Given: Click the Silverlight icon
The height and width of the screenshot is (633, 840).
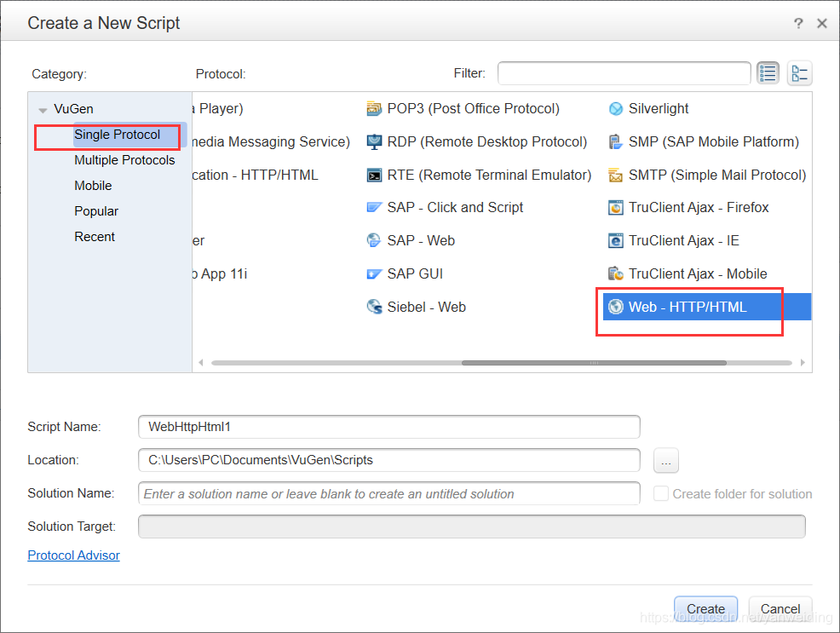Looking at the screenshot, I should pos(616,109).
